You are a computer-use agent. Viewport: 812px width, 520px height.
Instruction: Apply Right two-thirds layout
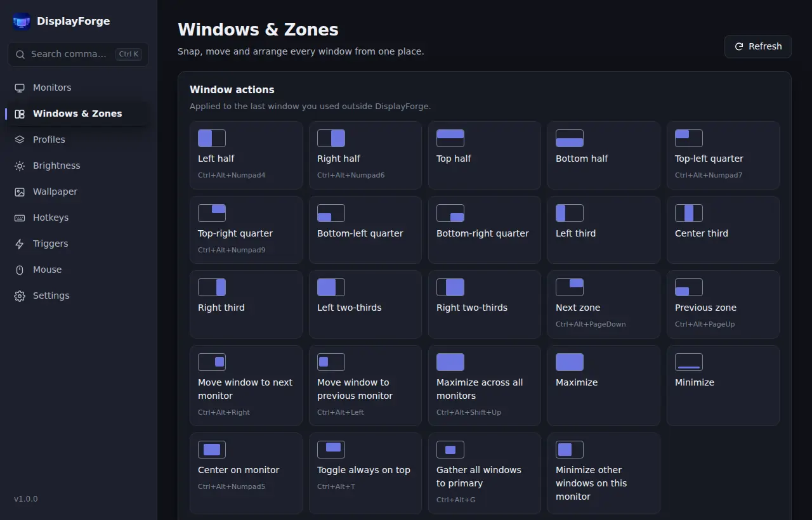(485, 304)
